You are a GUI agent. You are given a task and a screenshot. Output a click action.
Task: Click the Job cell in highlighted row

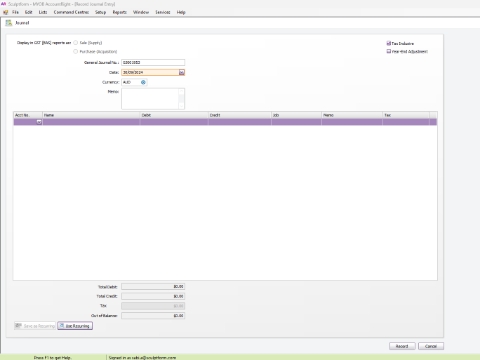click(x=296, y=122)
